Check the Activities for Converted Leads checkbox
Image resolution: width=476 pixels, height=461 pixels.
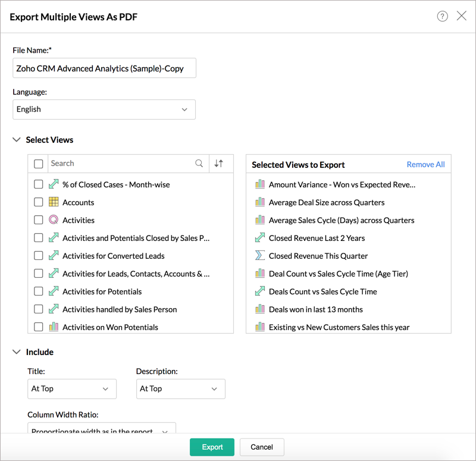pos(38,256)
